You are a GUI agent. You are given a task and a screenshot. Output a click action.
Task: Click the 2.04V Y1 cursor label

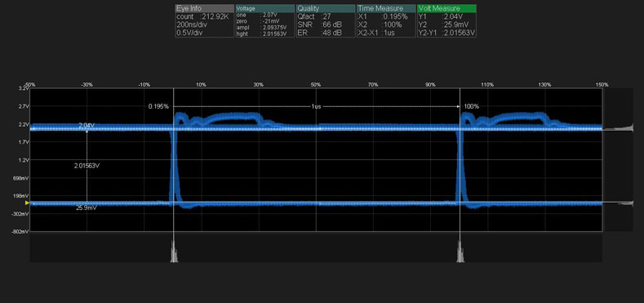click(x=87, y=125)
